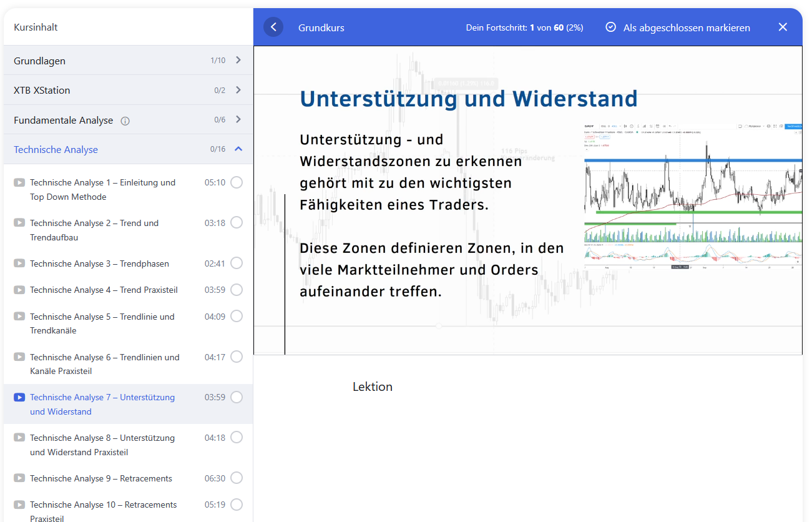
Task: Close the lesson with the X icon
Action: point(783,27)
